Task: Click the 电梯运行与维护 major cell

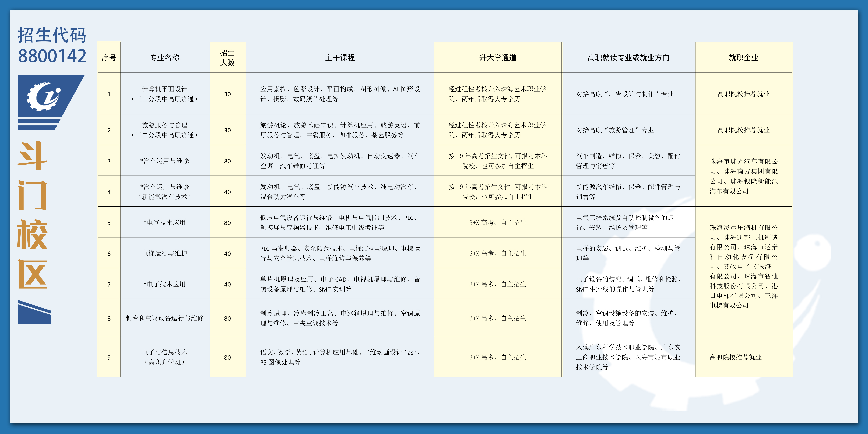Action: coord(164,253)
